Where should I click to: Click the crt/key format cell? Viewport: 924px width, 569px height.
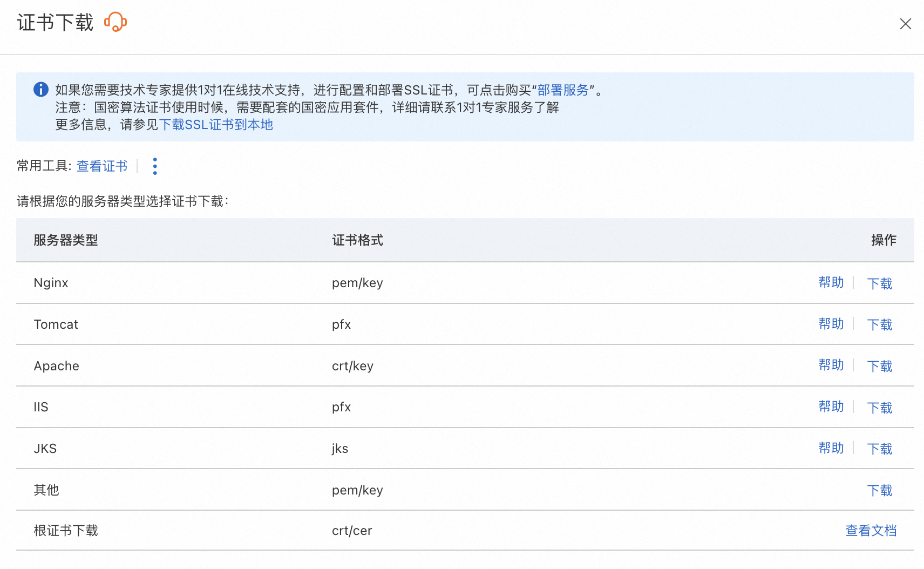pos(352,366)
